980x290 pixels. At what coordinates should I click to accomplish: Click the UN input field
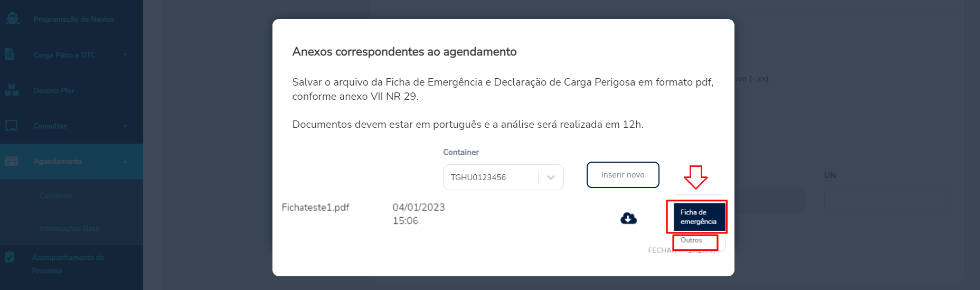pyautogui.click(x=887, y=201)
